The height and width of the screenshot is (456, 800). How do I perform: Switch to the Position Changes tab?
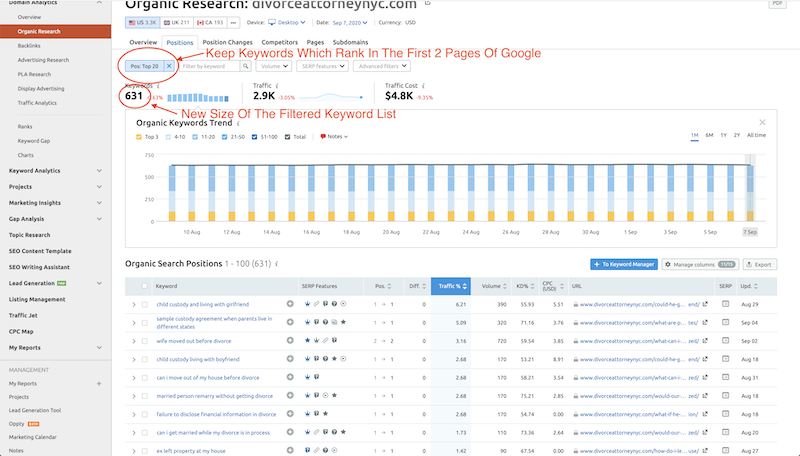click(228, 42)
